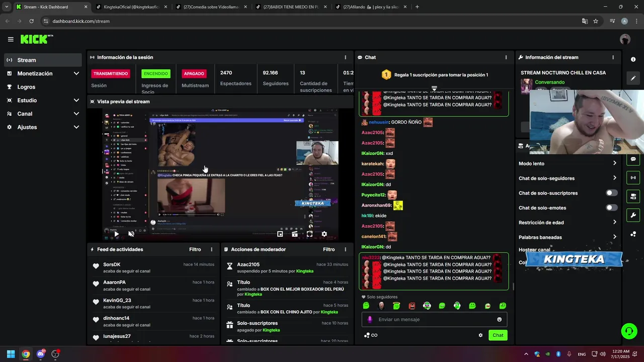The width and height of the screenshot is (644, 362).
Task: Select the red angry face emote
Action: pos(412,306)
